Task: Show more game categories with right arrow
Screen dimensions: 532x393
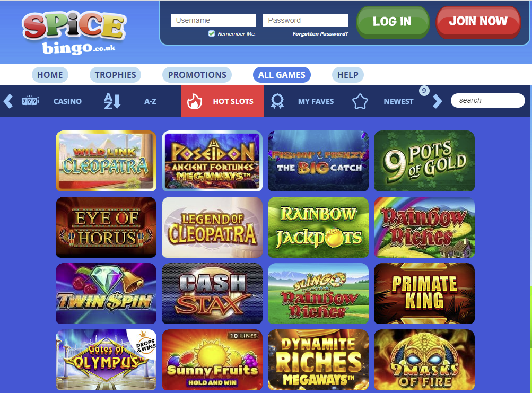Action: click(x=438, y=101)
